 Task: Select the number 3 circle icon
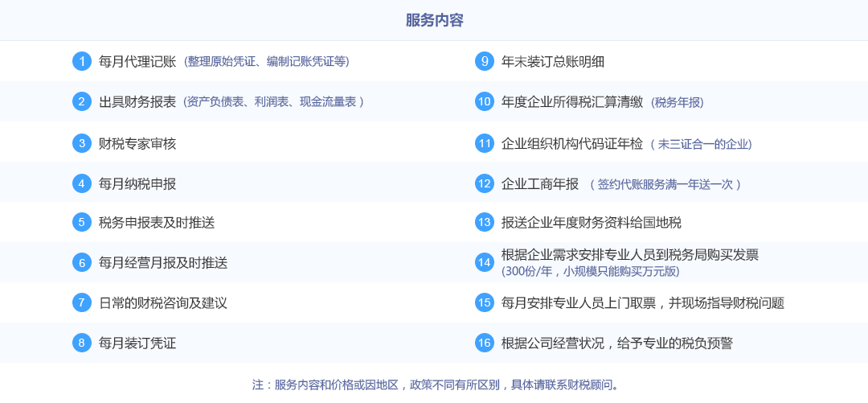81,143
